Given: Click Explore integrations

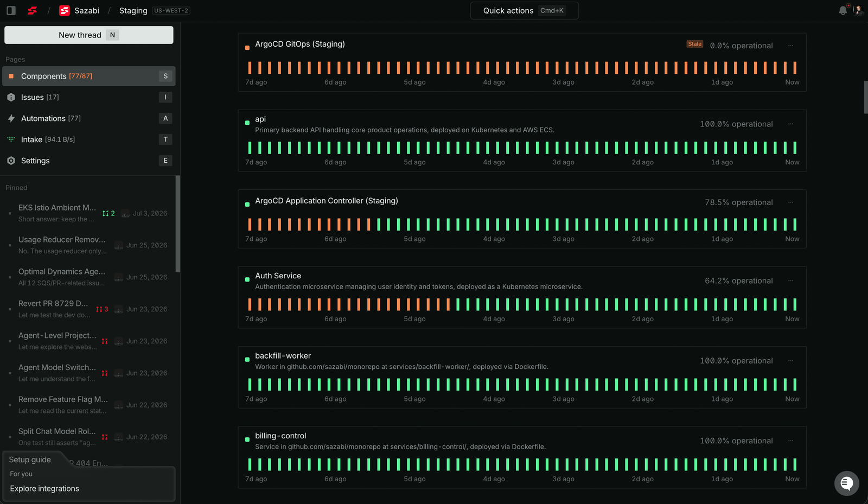Looking at the screenshot, I should [44, 488].
